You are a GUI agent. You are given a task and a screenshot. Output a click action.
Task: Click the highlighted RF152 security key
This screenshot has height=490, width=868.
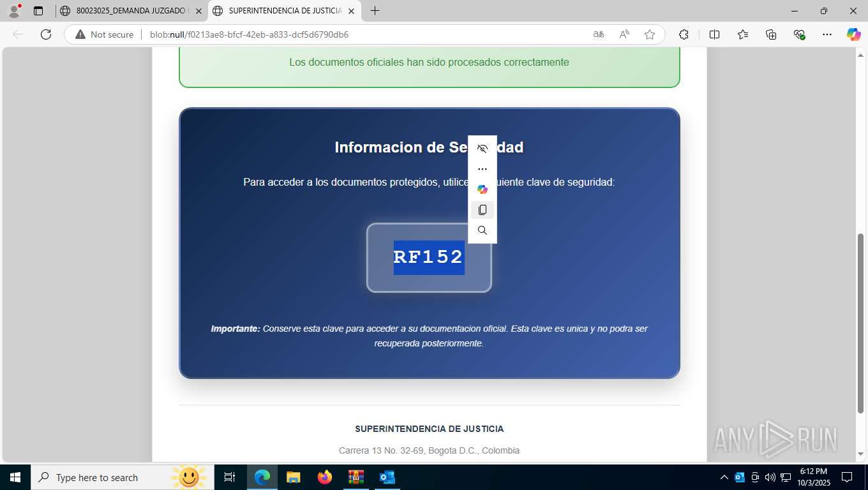429,257
